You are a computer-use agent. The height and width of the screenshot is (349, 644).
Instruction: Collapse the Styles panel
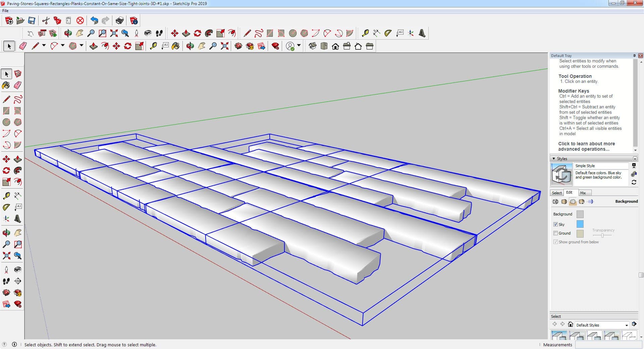click(553, 159)
